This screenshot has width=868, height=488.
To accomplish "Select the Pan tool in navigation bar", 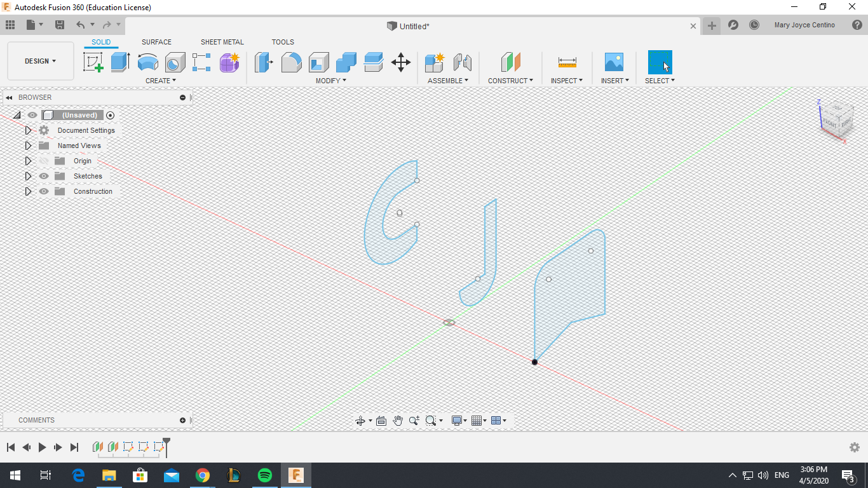I will pos(398,420).
